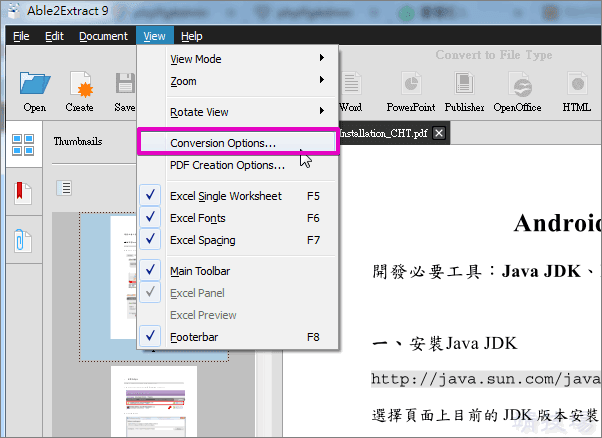Open the Help menu
The height and width of the screenshot is (438, 602).
pos(192,36)
